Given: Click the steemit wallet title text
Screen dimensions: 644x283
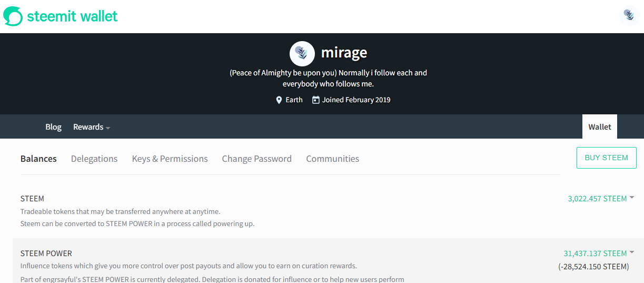Looking at the screenshot, I should pos(72,16).
